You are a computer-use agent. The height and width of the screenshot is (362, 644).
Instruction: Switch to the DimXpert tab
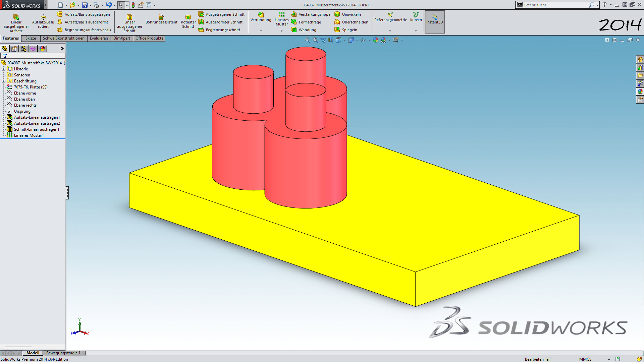[x=122, y=38]
